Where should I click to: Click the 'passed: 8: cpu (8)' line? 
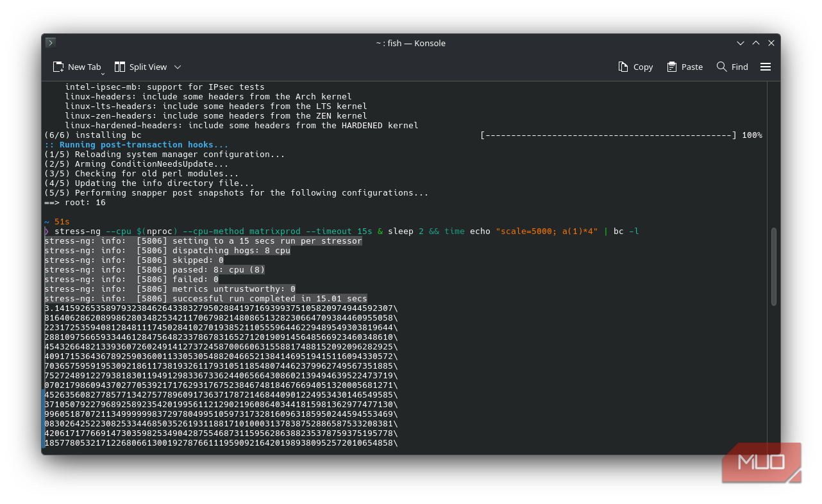155,269
